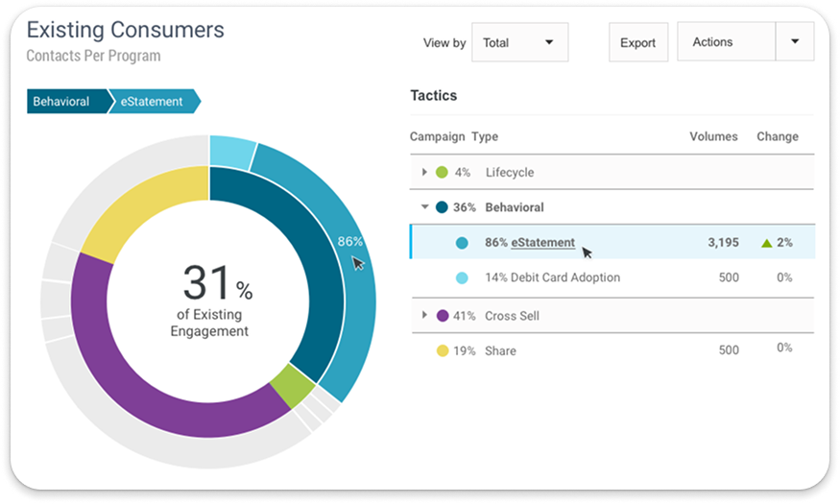Click the Export button
Screen dimensions: 840x504
coord(638,42)
